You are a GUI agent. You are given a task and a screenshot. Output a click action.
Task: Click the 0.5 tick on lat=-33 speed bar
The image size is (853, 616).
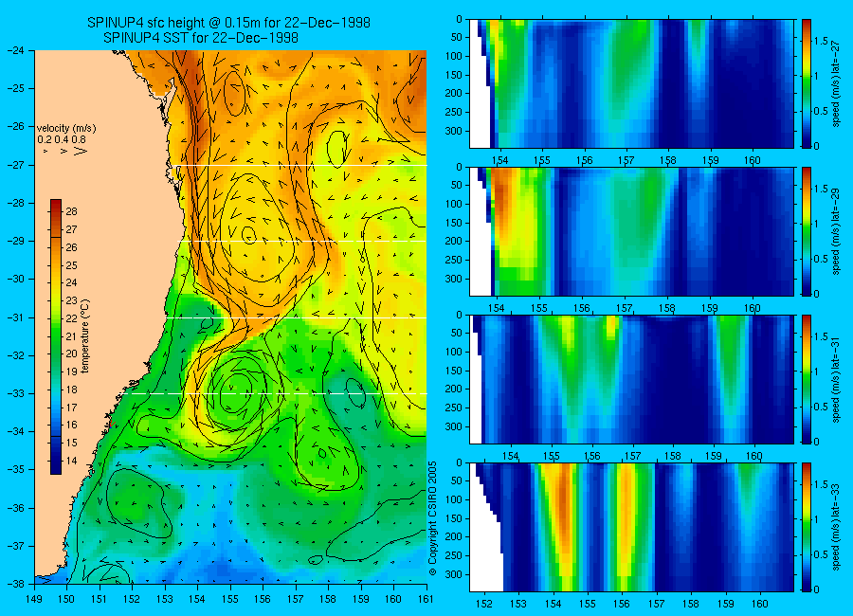coord(821,554)
